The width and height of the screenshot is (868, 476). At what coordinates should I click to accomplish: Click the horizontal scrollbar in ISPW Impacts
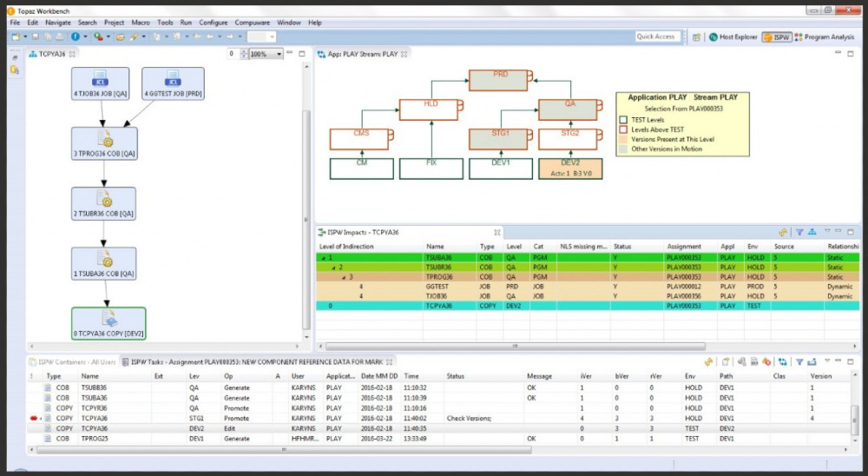515,347
